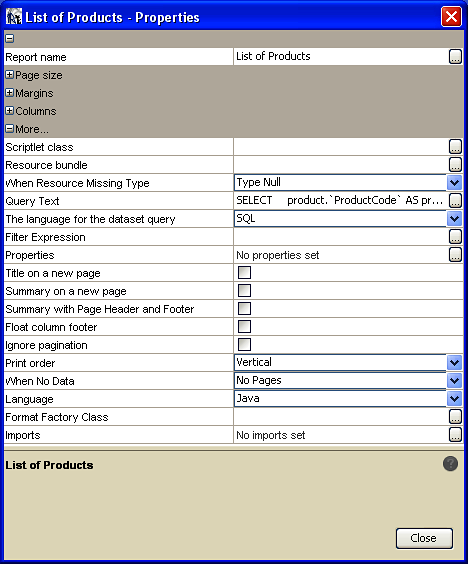Click bold 'List of Products' description heading
This screenshot has height=564, width=468.
click(x=49, y=465)
